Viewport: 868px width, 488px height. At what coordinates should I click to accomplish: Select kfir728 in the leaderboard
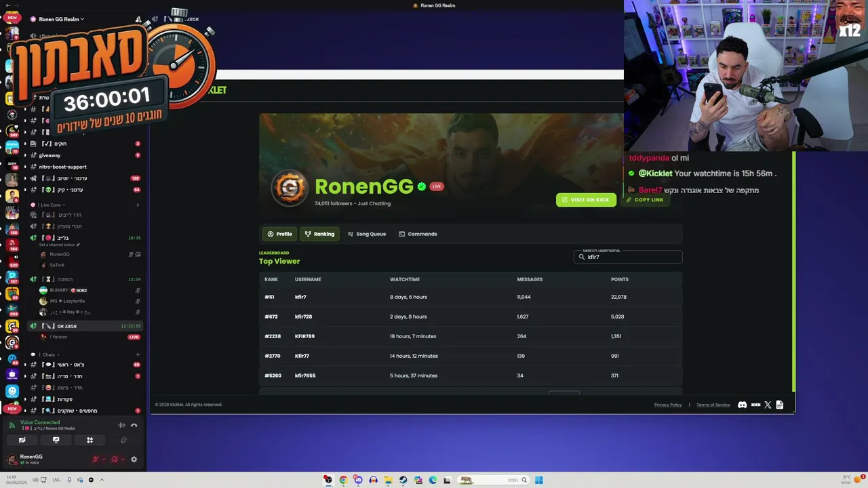point(303,317)
